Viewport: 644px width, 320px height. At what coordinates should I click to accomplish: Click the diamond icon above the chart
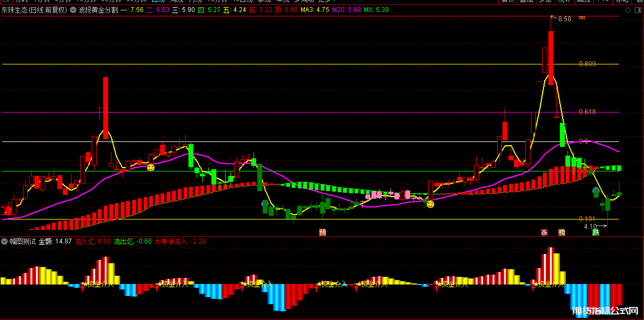627,10
